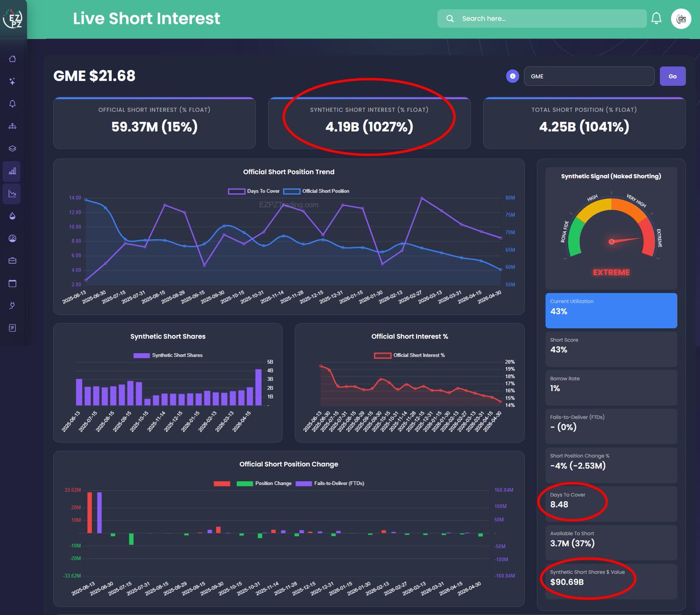Click the red legend swatch in Position Change chart
Screen dimensions: 700x615
tap(222, 484)
